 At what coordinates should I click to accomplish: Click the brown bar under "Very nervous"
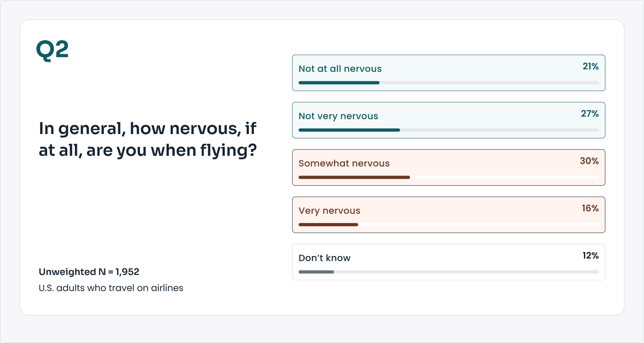click(x=328, y=225)
